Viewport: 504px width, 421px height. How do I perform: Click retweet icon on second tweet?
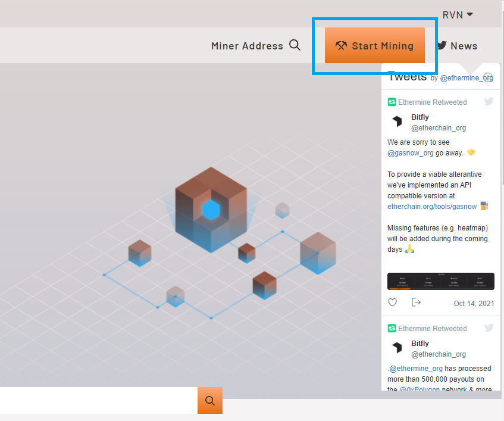(x=392, y=328)
